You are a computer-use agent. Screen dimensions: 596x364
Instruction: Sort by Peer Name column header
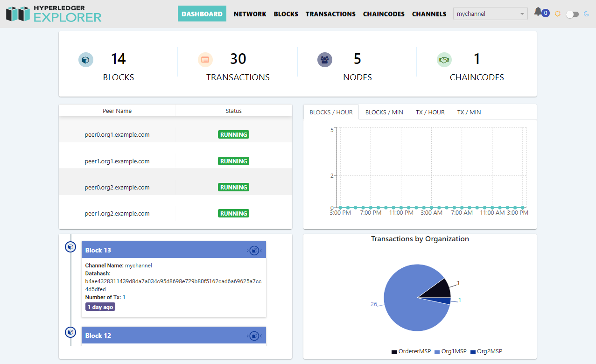pos(117,111)
